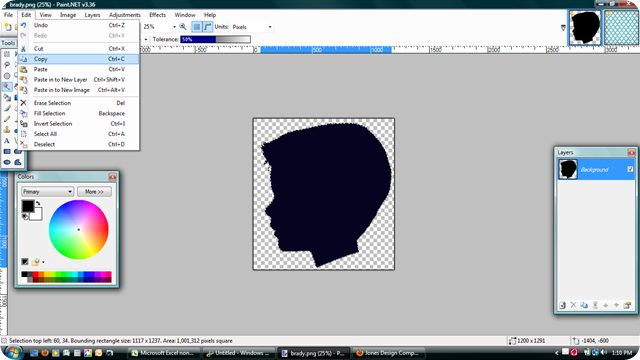Select the Rectangle shape tool

tap(7, 151)
